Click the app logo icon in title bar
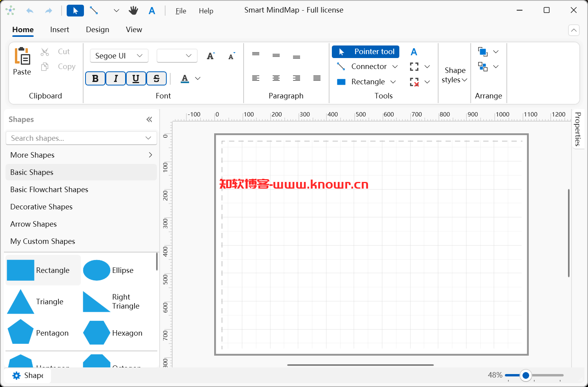This screenshot has width=588, height=387. coord(10,11)
